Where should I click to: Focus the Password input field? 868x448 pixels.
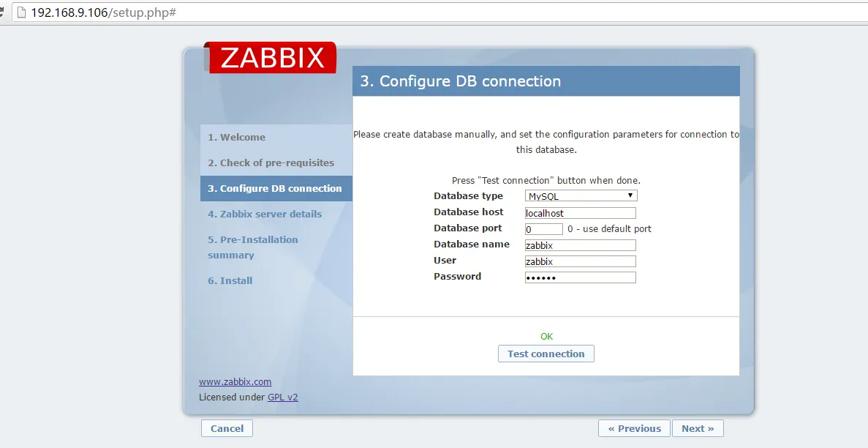coord(580,277)
